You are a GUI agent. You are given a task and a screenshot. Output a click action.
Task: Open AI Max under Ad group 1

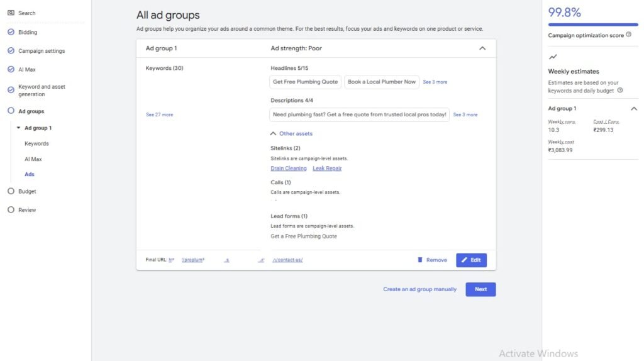point(33,159)
